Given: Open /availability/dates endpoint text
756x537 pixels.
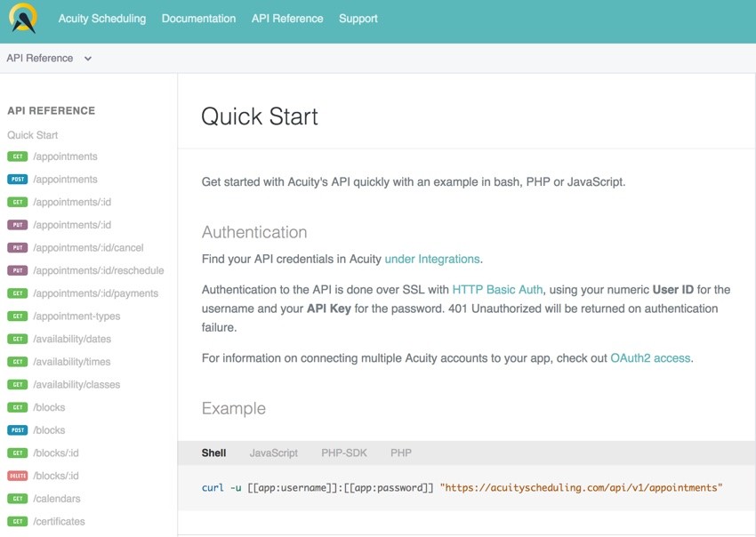Looking at the screenshot, I should click(x=72, y=339).
